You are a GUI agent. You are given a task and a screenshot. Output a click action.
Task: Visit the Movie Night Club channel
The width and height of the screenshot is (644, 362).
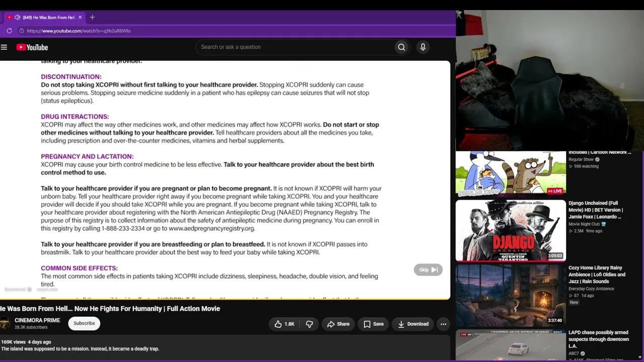coord(584,224)
